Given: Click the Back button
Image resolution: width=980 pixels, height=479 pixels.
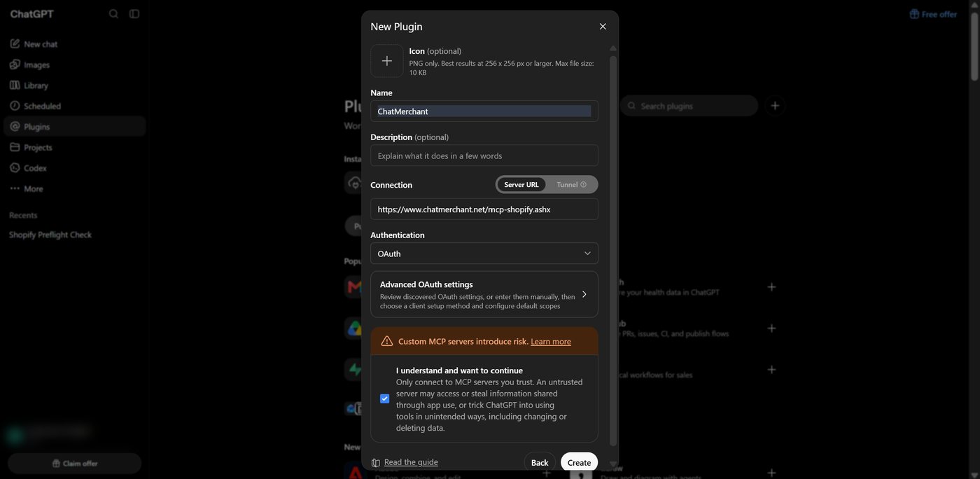Looking at the screenshot, I should (540, 463).
